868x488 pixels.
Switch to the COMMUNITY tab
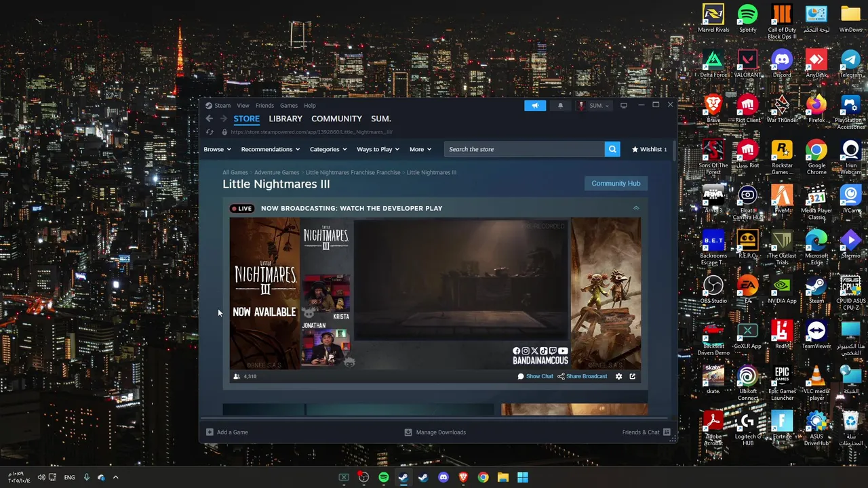[336, 119]
